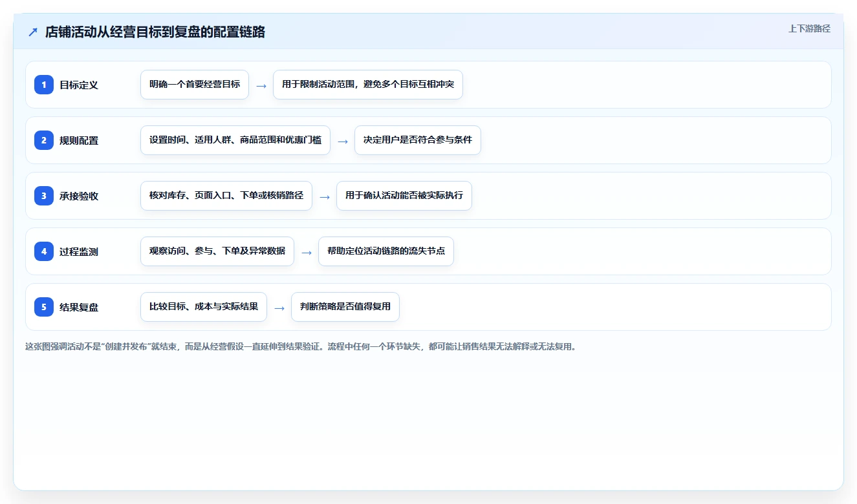Click the 承接验收 step label

[79, 196]
